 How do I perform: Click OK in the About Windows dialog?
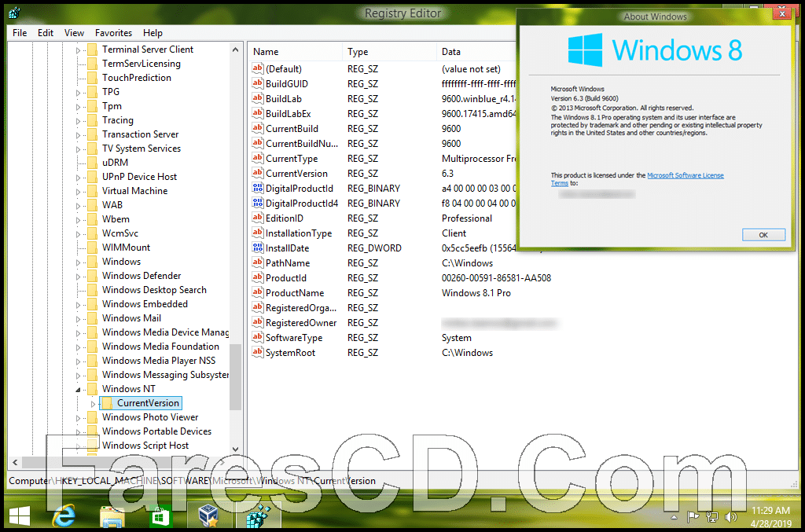coord(763,234)
